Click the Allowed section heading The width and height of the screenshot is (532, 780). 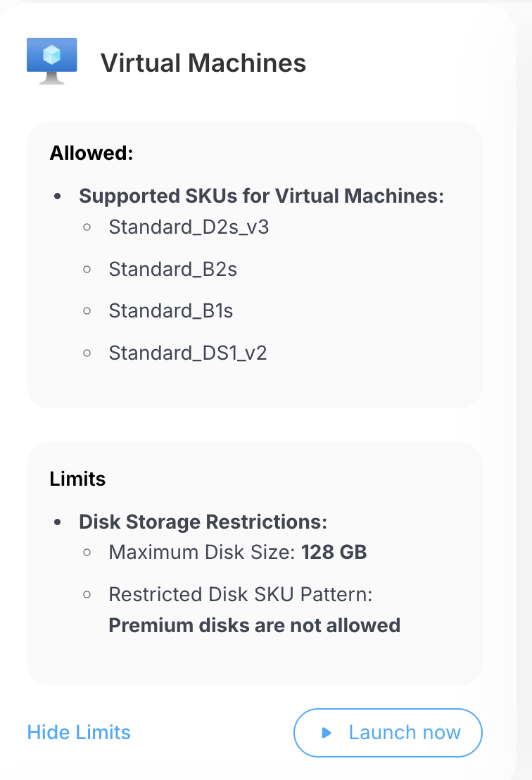click(91, 153)
